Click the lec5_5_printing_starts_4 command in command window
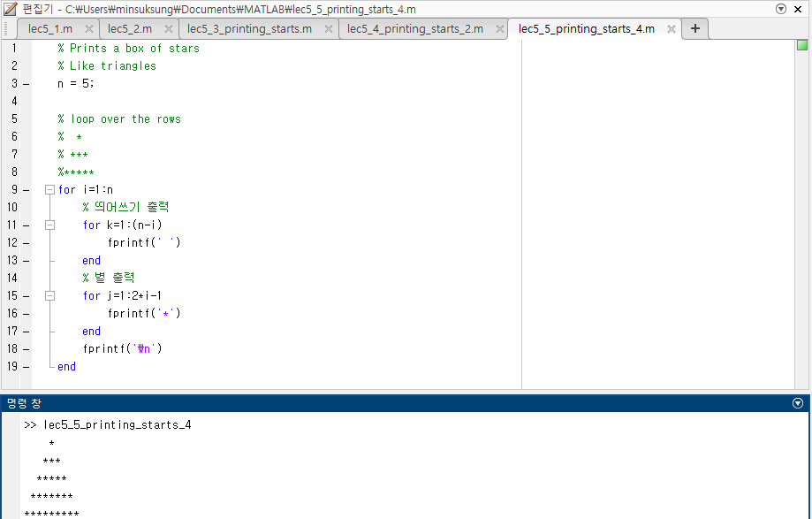The image size is (812, 519). (x=117, y=425)
